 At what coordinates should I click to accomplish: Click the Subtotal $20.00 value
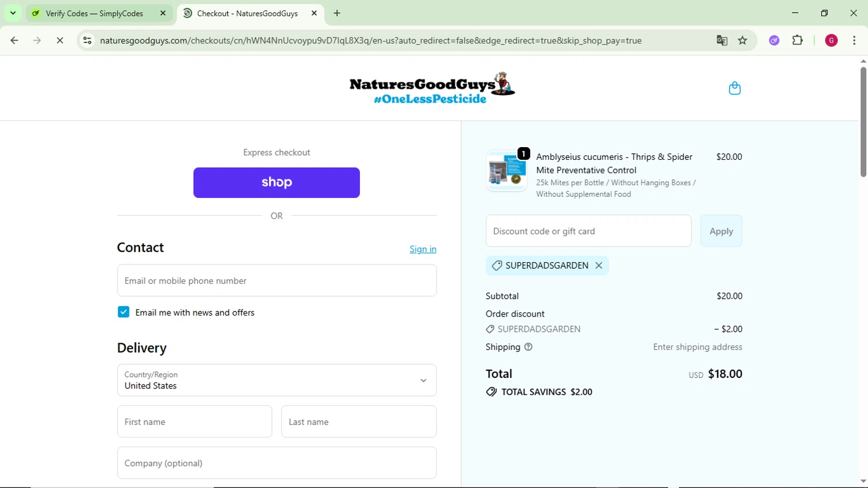[x=729, y=296]
